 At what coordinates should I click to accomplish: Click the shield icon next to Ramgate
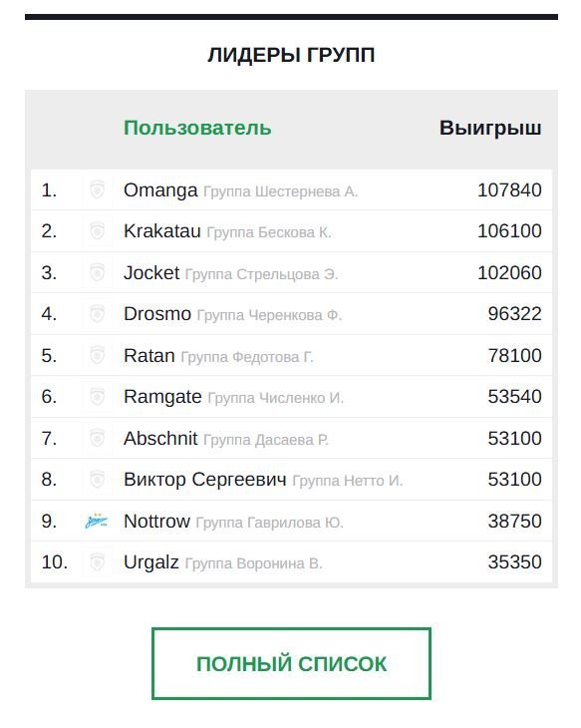[97, 397]
